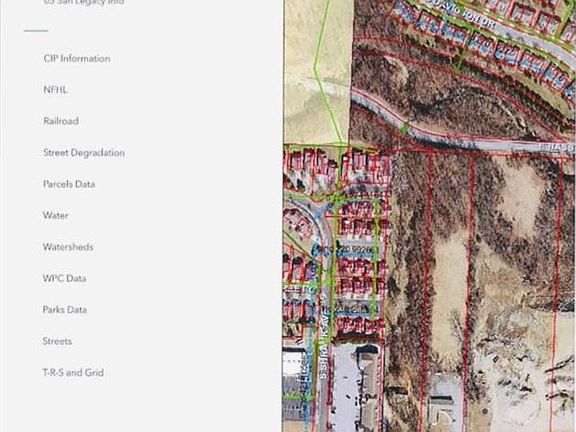The width and height of the screenshot is (576, 432).
Task: Select the tan open field with the green boundary line
Action: pos(316,72)
